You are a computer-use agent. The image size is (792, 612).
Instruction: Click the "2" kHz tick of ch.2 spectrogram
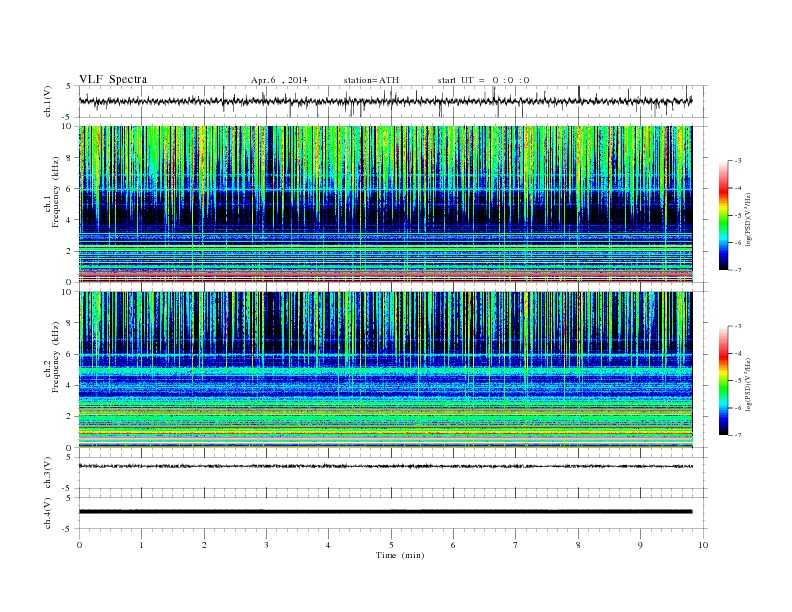[x=70, y=417]
